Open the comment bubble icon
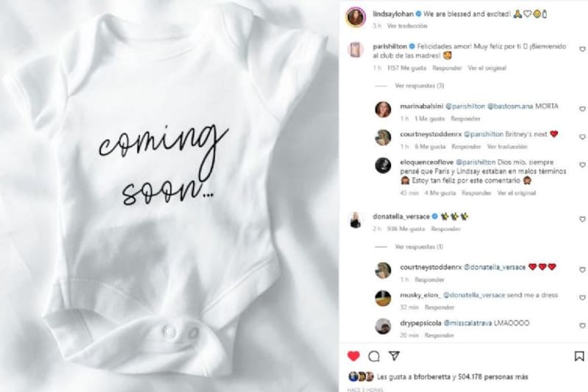 pyautogui.click(x=374, y=356)
